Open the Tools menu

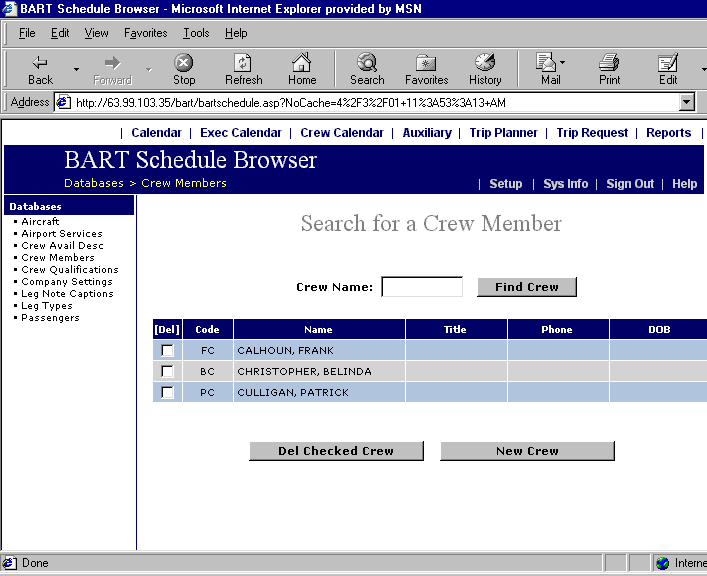196,33
